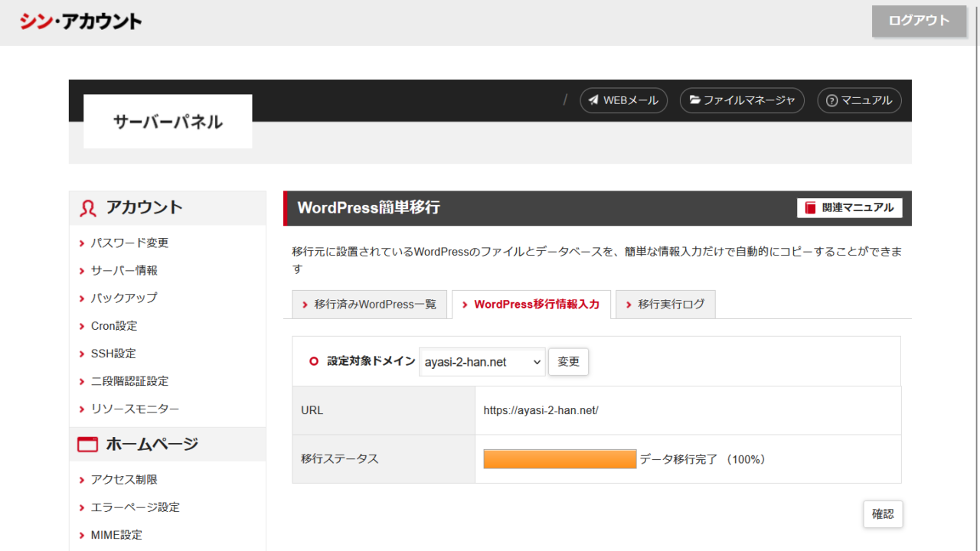Click the アカウント section person icon
Screen dimensions: 980x551
pos(87,208)
